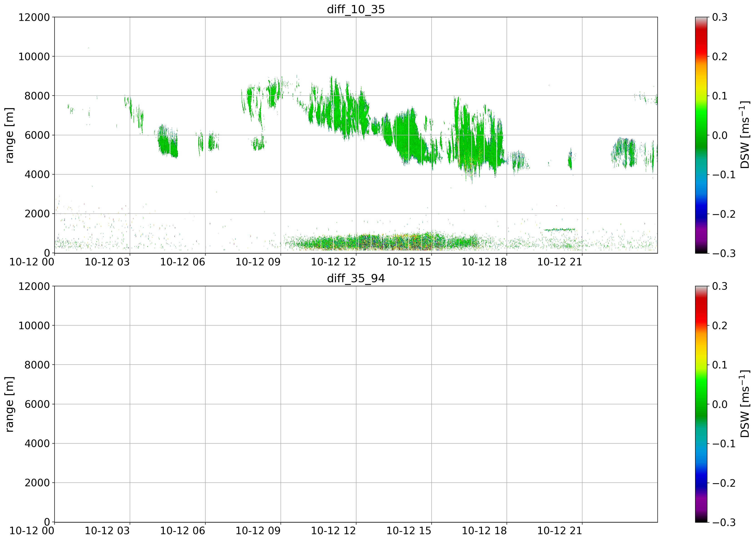Click the 4000 tick on diff_10_35 y-axis
Viewport: 756px width, 541px height.
point(37,175)
